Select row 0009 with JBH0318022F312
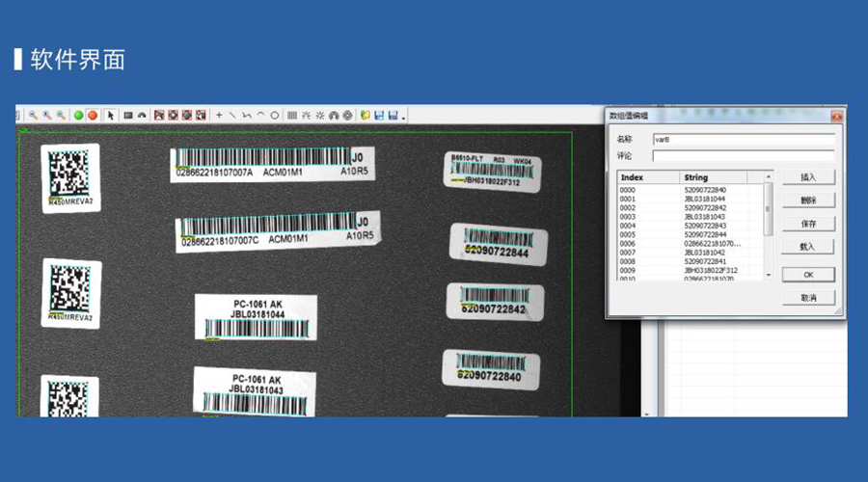 691,270
